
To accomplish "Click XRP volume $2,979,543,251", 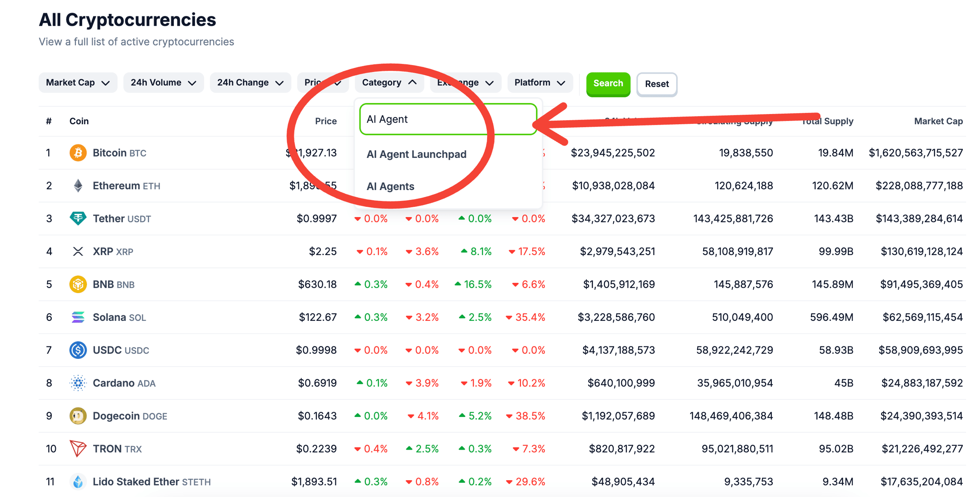I will click(x=617, y=251).
